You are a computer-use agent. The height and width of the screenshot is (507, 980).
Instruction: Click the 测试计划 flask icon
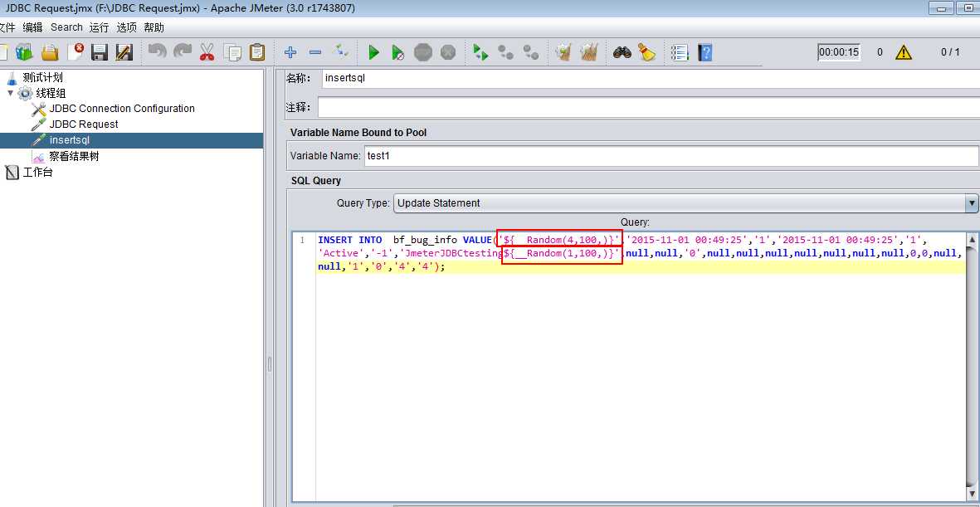pos(12,77)
